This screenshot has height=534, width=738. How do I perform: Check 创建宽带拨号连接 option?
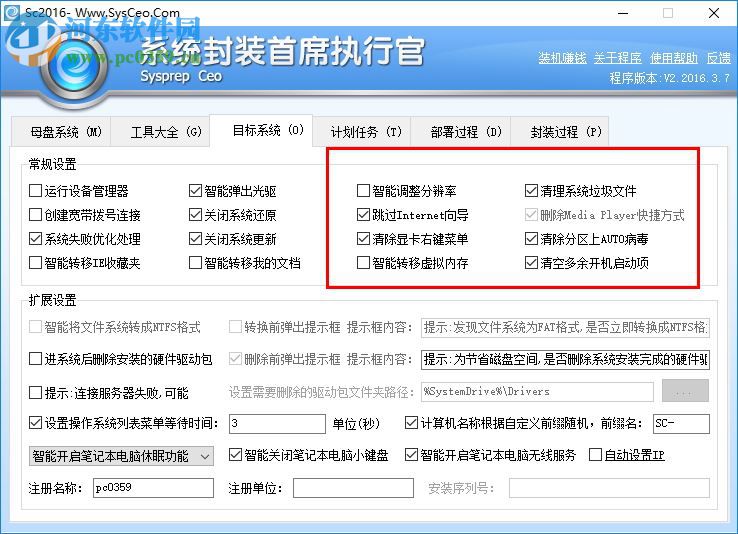(x=35, y=215)
